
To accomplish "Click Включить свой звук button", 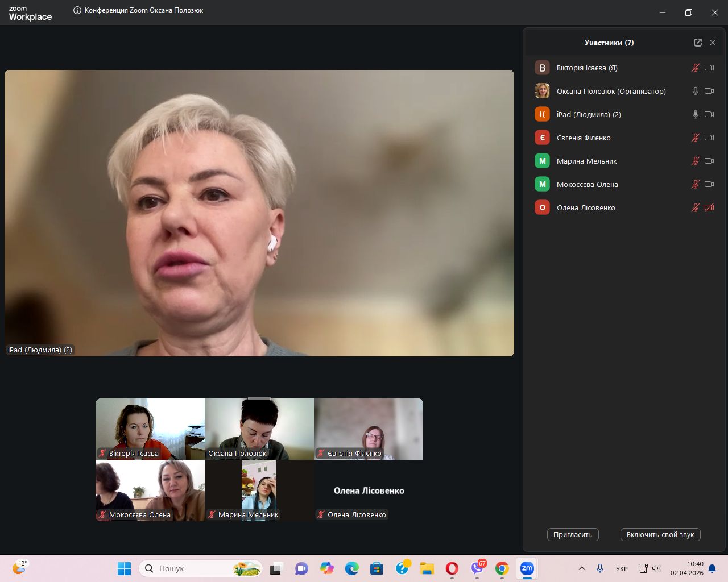I will 660,534.
